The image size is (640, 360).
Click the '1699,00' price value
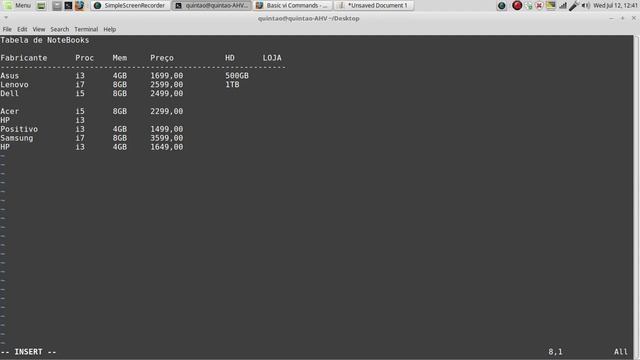167,76
